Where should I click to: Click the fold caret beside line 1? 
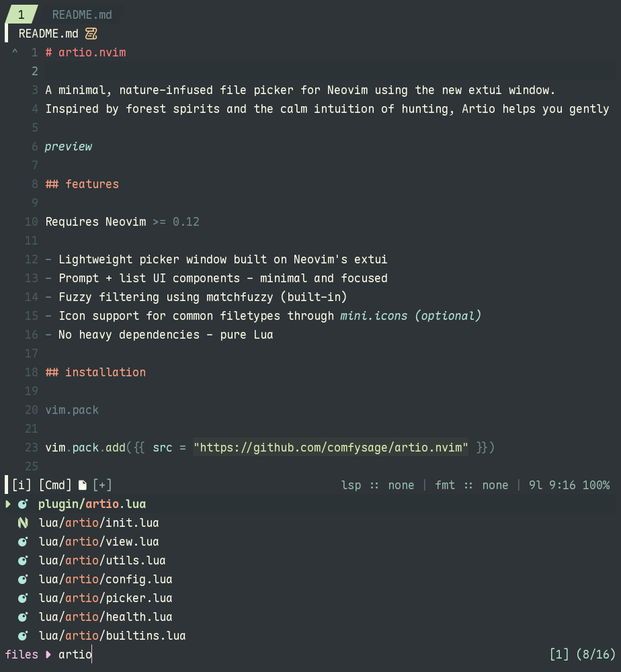point(15,52)
